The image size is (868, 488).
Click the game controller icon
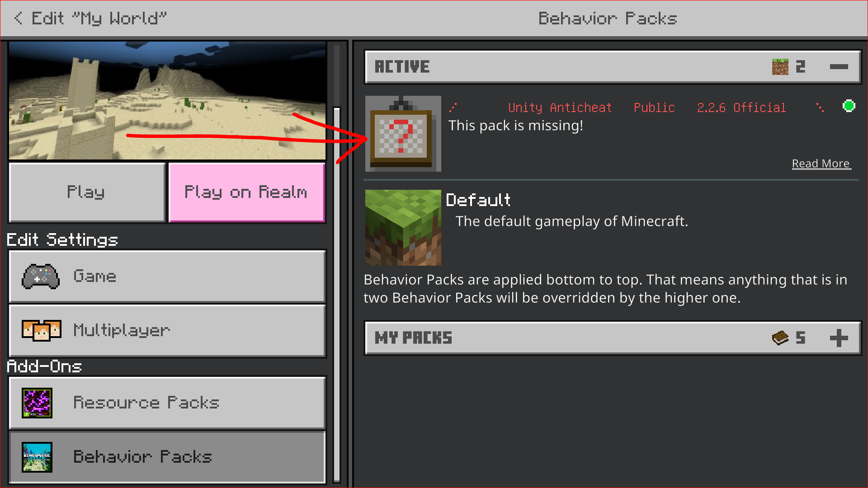41,276
